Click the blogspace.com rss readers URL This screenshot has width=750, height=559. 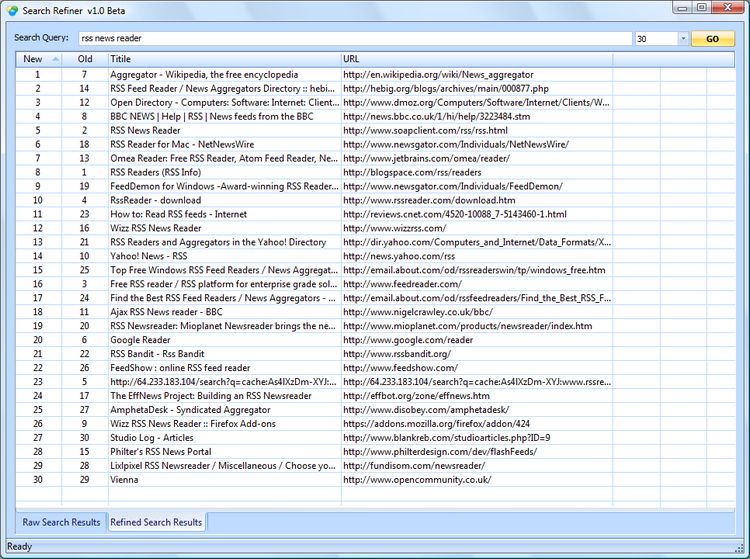412,172
